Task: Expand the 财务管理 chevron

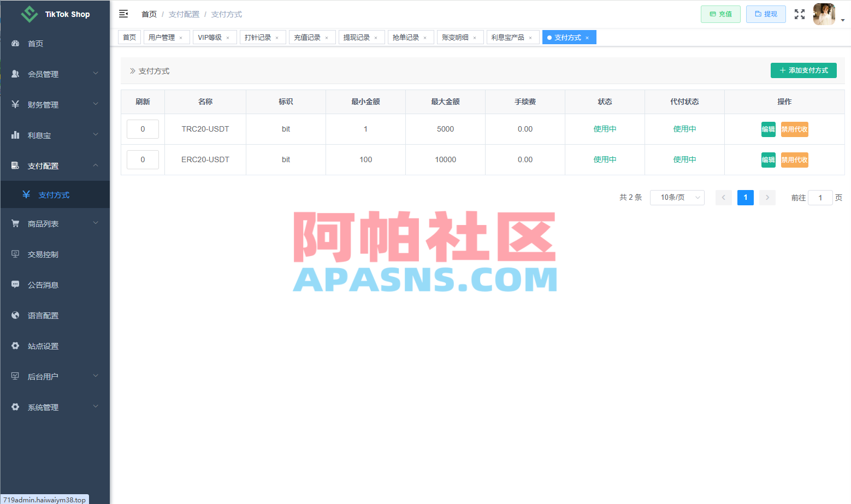Action: pos(96,104)
